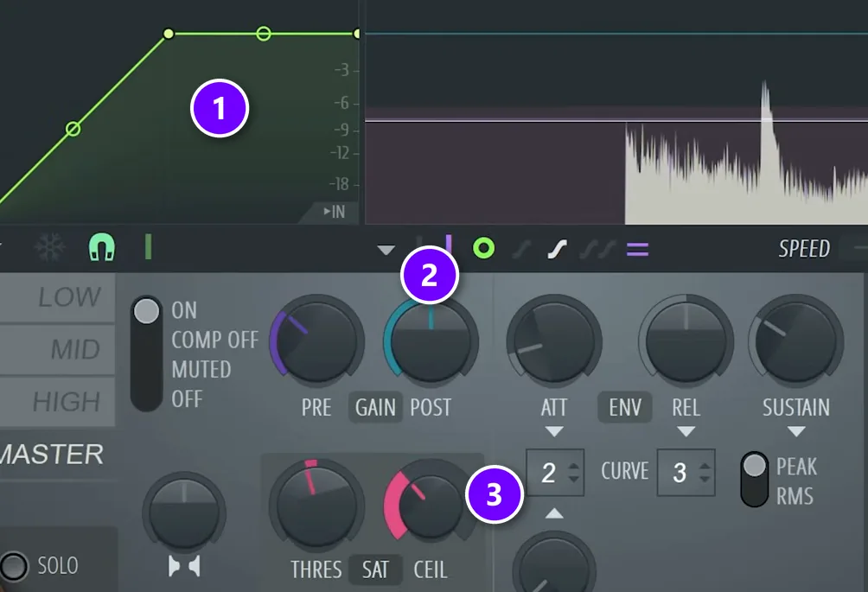Image resolution: width=868 pixels, height=592 pixels.
Task: Click the GAIN label button
Action: point(375,408)
